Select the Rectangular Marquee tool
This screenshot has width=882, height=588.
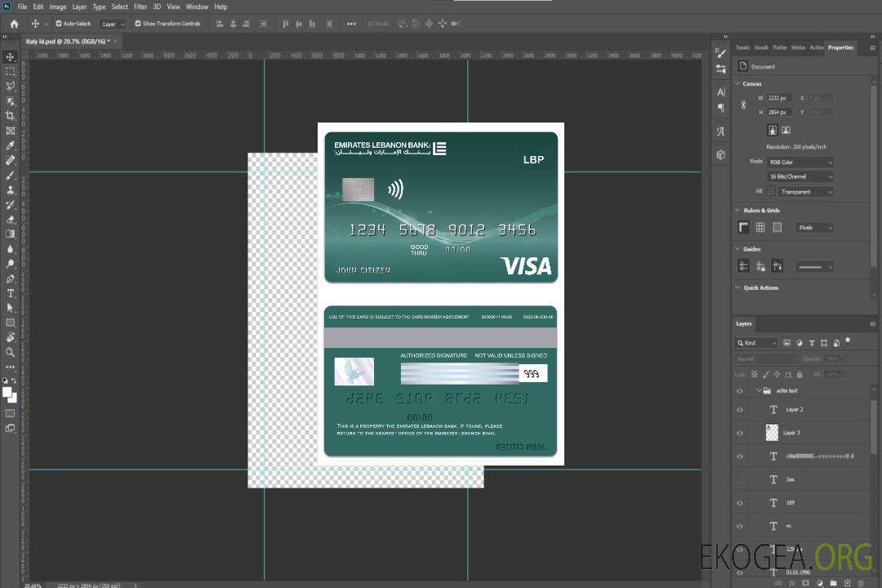click(10, 72)
